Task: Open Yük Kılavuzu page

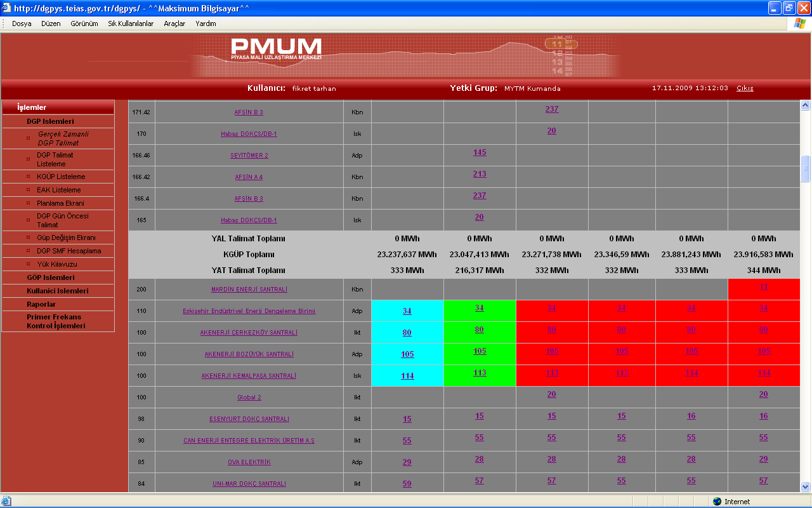Action: click(x=56, y=264)
